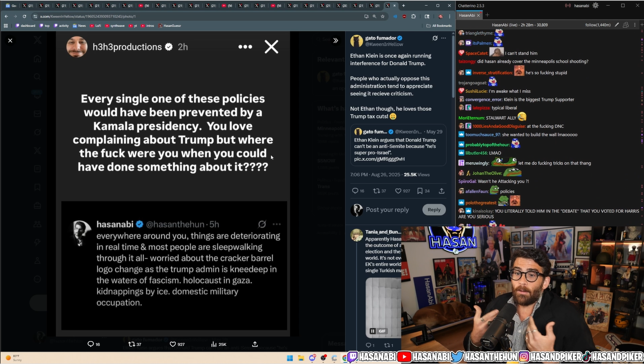This screenshot has height=364, width=644.
Task: Click the enlarged h3h3productions story image
Action: point(173,184)
